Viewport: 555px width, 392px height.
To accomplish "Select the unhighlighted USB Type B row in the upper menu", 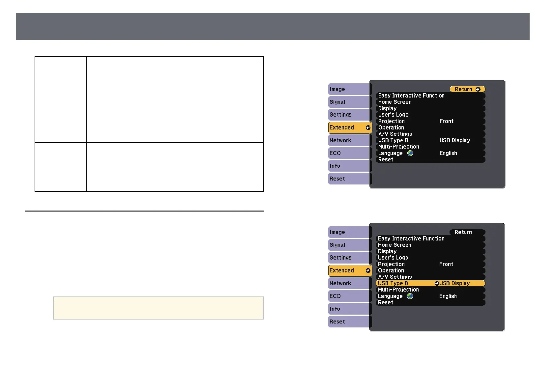I will (430, 140).
